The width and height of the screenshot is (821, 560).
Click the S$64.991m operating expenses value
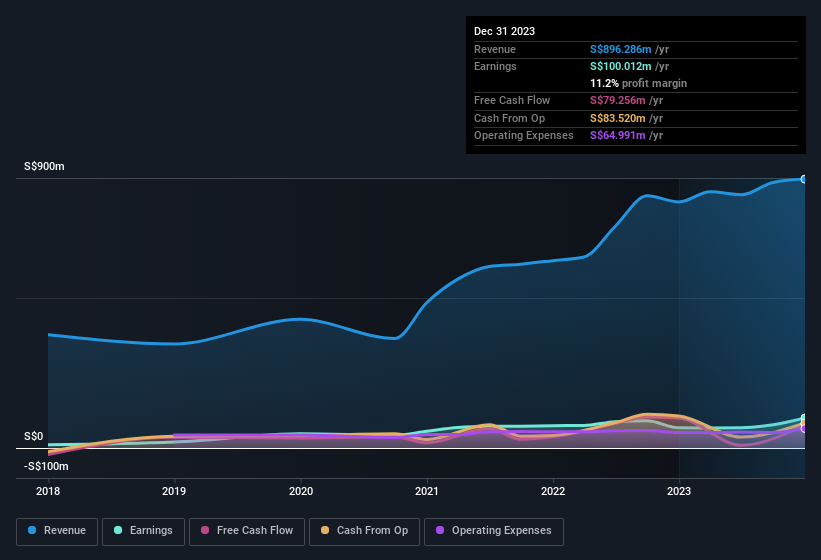[x=617, y=136]
